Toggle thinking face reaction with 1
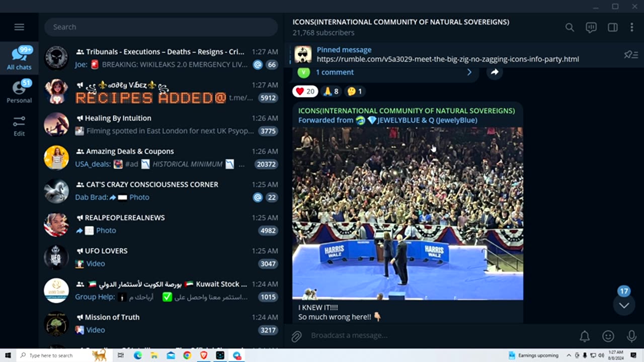Screen dimensions: 644x362 point(355,92)
